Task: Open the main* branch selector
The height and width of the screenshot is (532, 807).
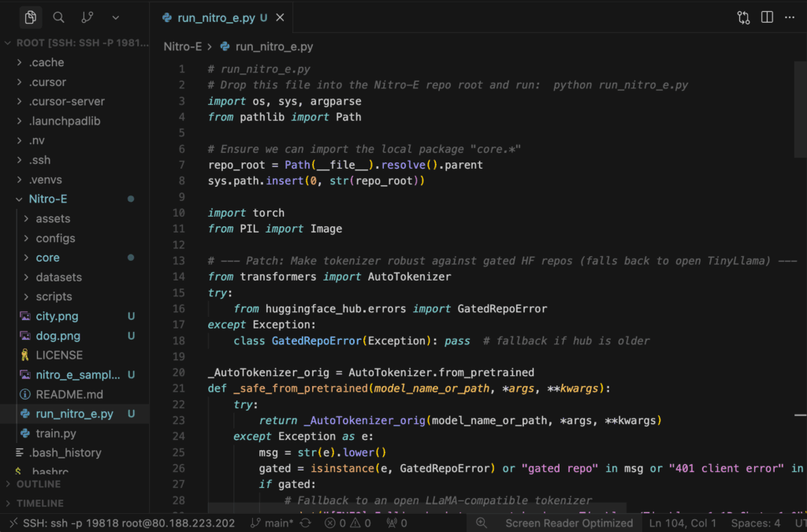Action: 273,523
